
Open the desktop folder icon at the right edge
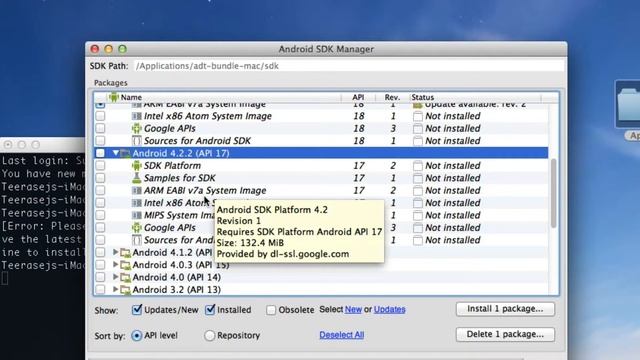tap(629, 104)
